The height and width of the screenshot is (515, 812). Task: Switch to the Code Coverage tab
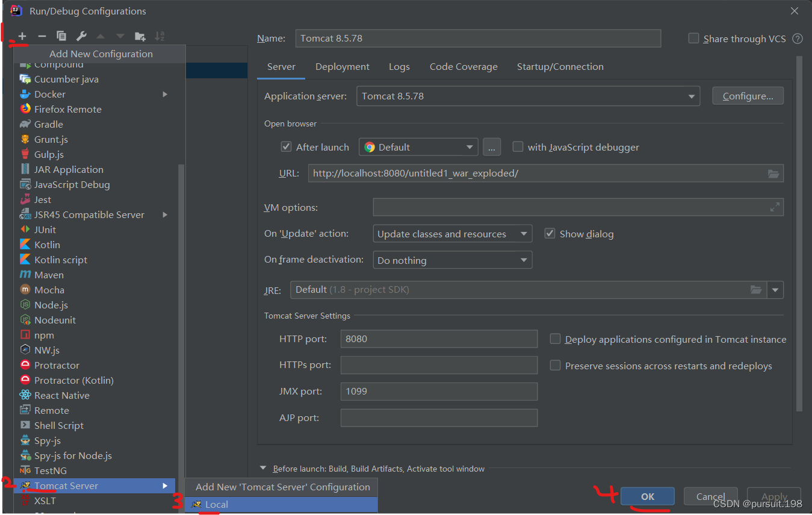[463, 67]
